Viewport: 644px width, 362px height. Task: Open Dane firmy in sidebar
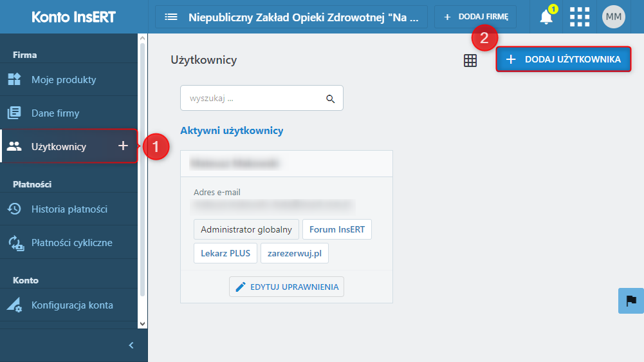(x=69, y=113)
